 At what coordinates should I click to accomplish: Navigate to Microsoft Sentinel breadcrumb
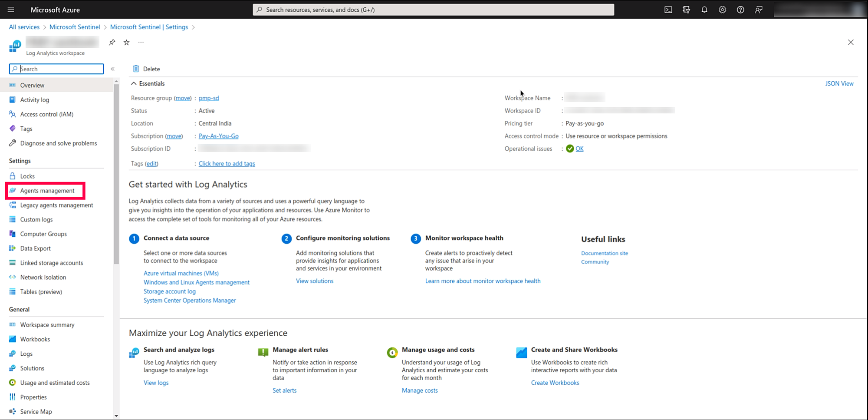(75, 27)
